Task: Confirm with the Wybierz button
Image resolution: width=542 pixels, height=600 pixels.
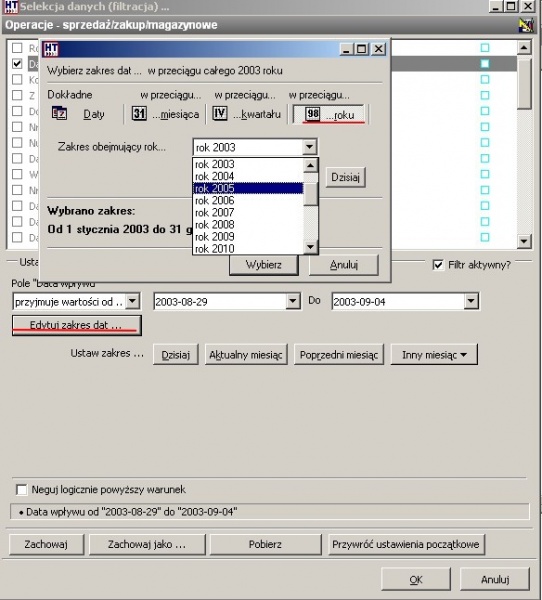Action: (264, 265)
